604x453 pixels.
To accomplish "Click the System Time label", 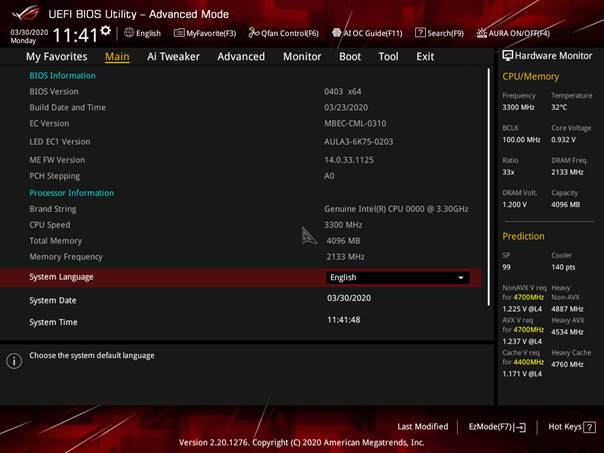I will tap(53, 322).
